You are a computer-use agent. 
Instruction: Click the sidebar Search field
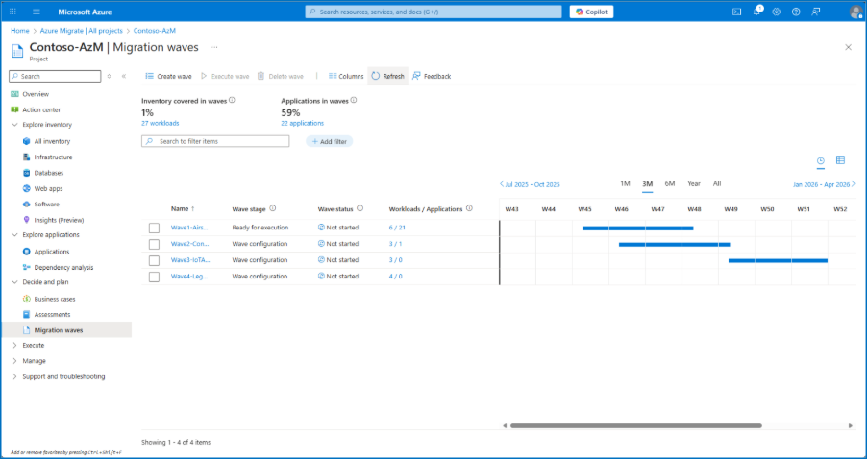(x=56, y=76)
